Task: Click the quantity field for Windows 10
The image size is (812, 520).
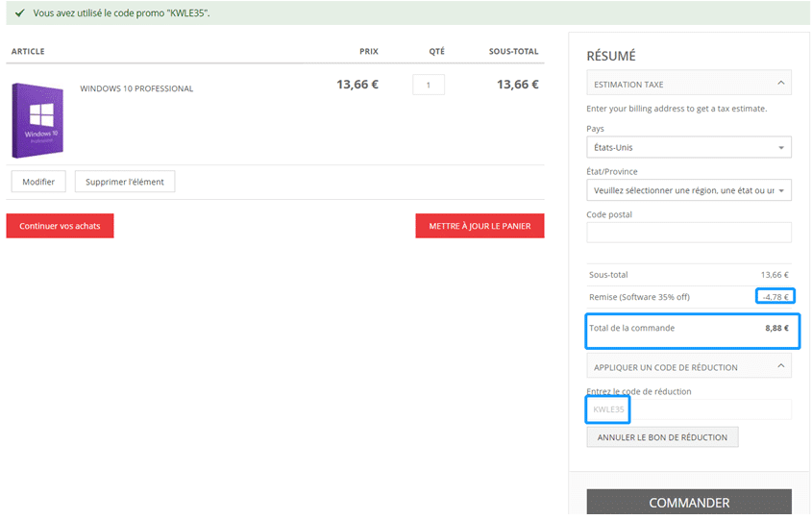Action: [x=429, y=85]
